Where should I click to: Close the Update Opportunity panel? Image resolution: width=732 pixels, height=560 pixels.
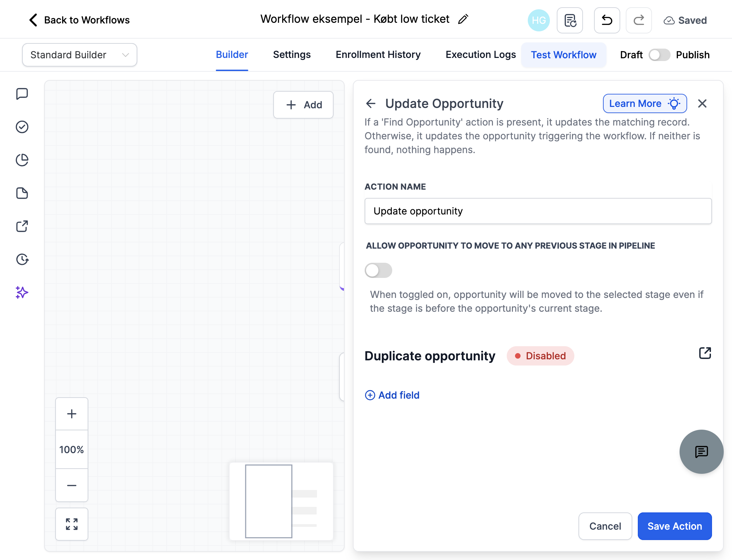point(702,103)
